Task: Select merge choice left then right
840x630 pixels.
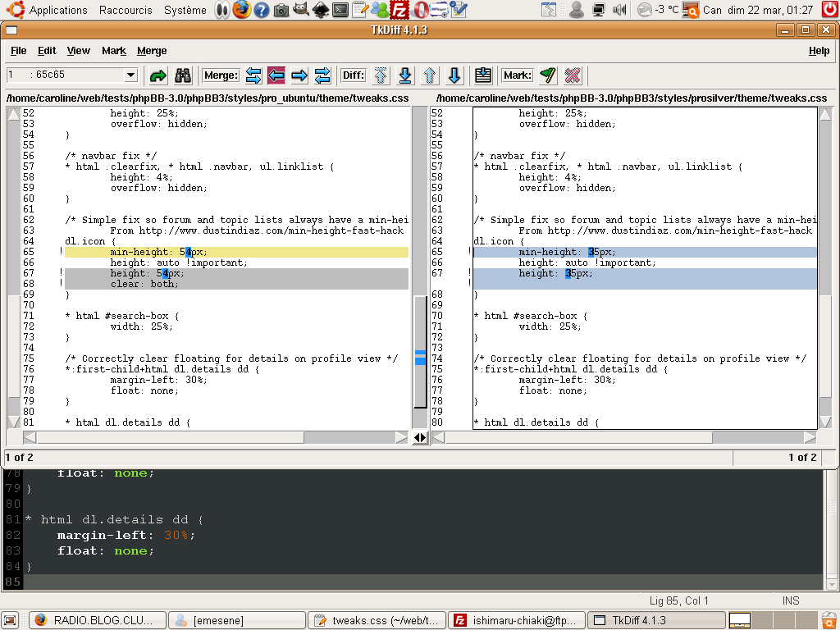Action: (253, 75)
